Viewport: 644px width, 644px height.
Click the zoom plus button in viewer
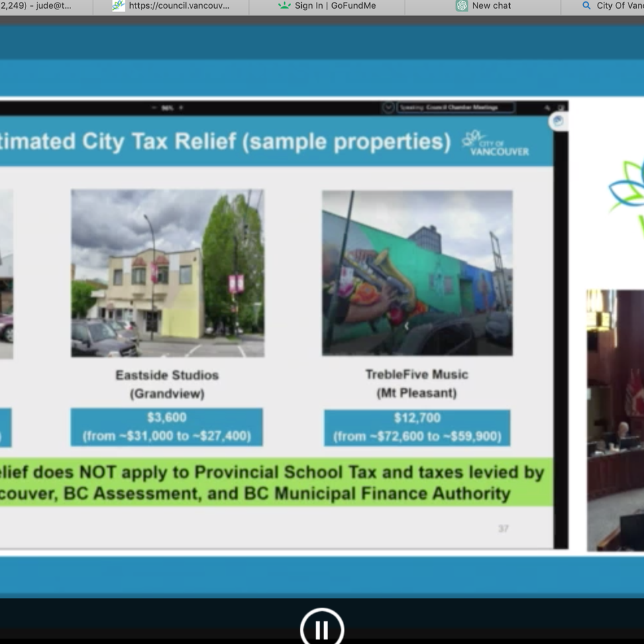click(x=181, y=107)
